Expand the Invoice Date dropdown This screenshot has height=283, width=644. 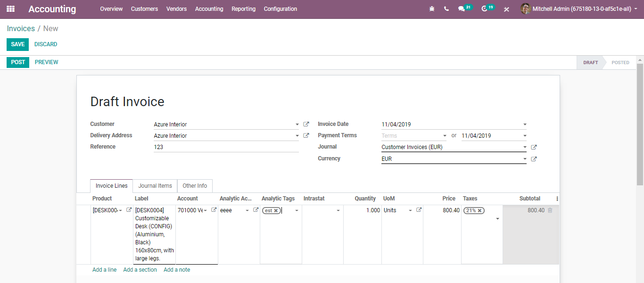click(x=525, y=125)
